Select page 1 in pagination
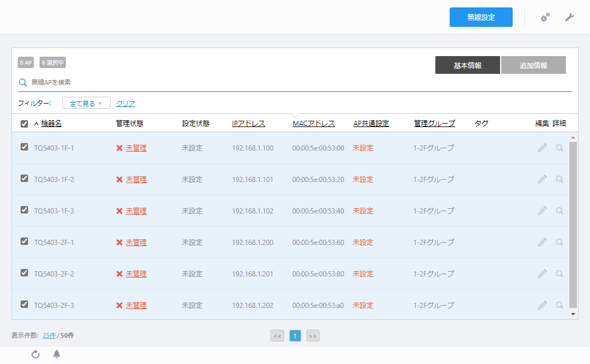This screenshot has width=590, height=364. point(295,336)
